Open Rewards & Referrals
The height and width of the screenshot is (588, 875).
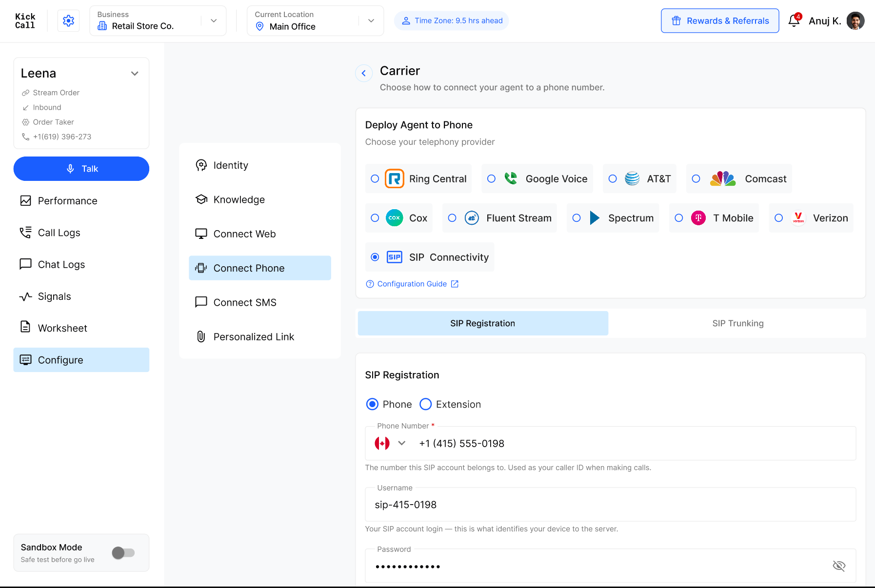[x=720, y=20]
